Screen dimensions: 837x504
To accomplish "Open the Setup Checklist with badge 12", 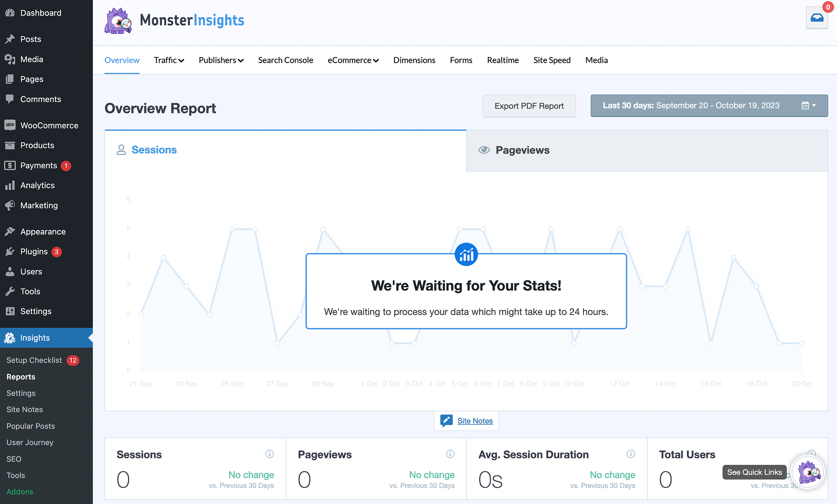I will (34, 360).
